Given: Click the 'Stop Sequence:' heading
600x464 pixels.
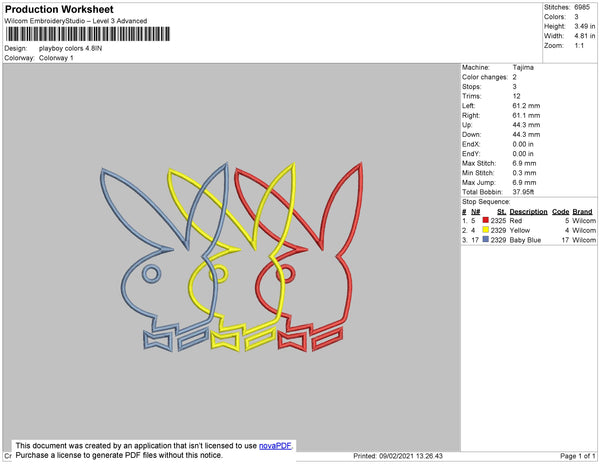Looking at the screenshot, I should [x=486, y=202].
